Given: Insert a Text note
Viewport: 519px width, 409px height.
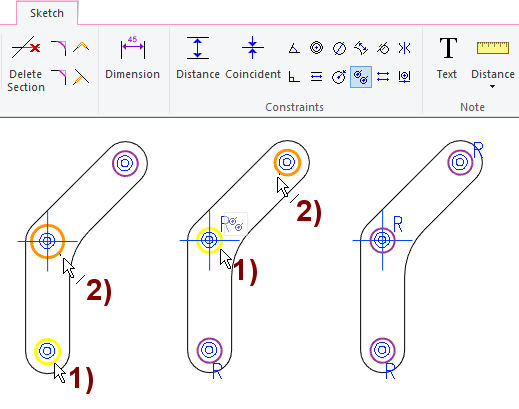Looking at the screenshot, I should [x=447, y=58].
